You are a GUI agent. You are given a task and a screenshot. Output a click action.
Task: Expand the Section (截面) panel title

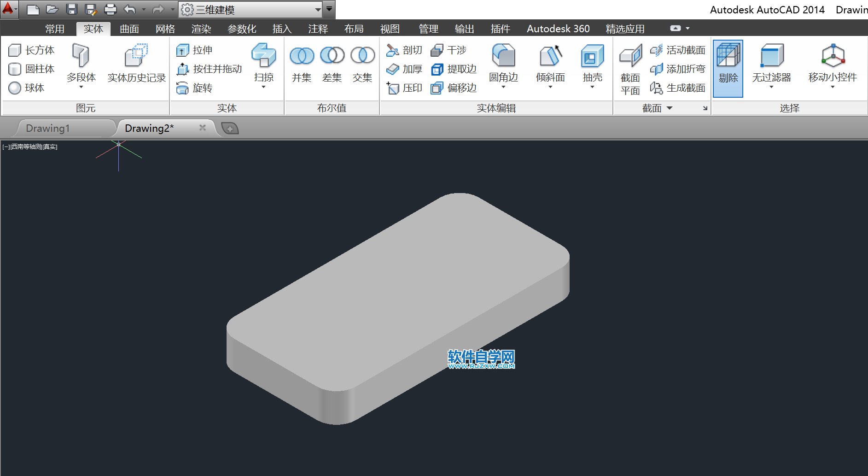[657, 108]
